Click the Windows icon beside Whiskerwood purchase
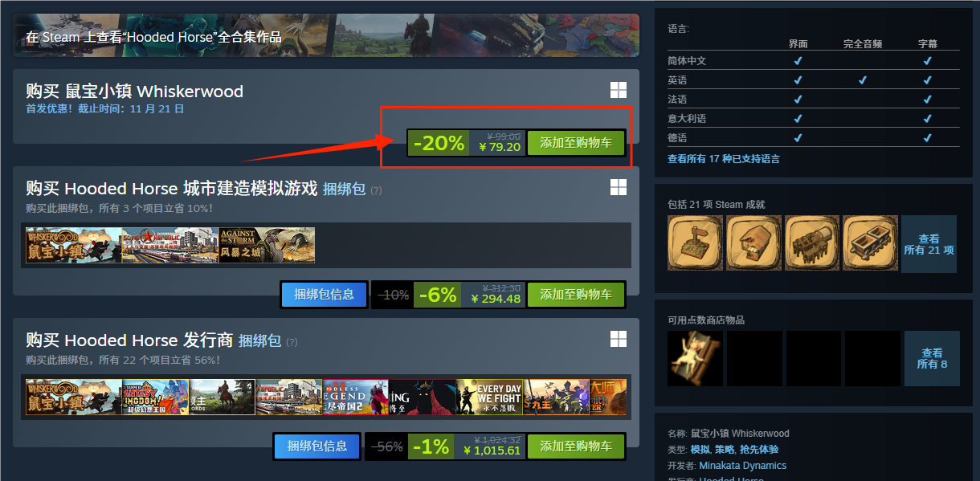Screen dimensions: 980x481 tap(618, 90)
